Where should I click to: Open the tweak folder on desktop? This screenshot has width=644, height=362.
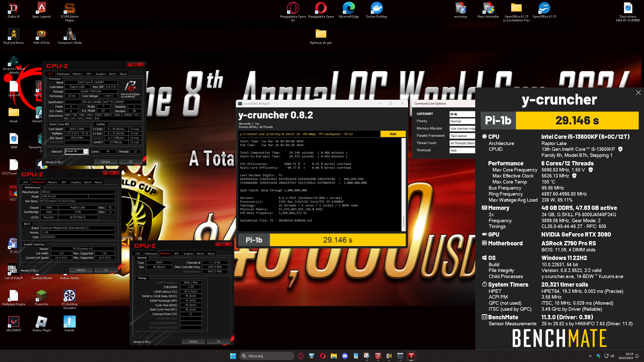(x=14, y=115)
